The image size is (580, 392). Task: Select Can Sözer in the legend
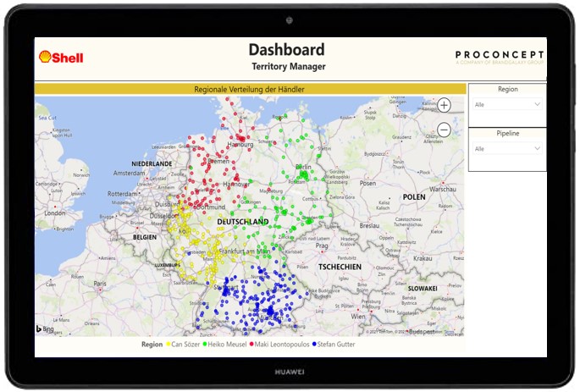(186, 345)
